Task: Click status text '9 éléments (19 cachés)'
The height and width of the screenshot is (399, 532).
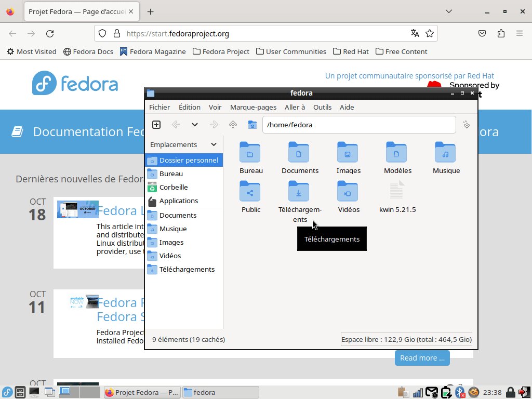Action: pos(189,339)
